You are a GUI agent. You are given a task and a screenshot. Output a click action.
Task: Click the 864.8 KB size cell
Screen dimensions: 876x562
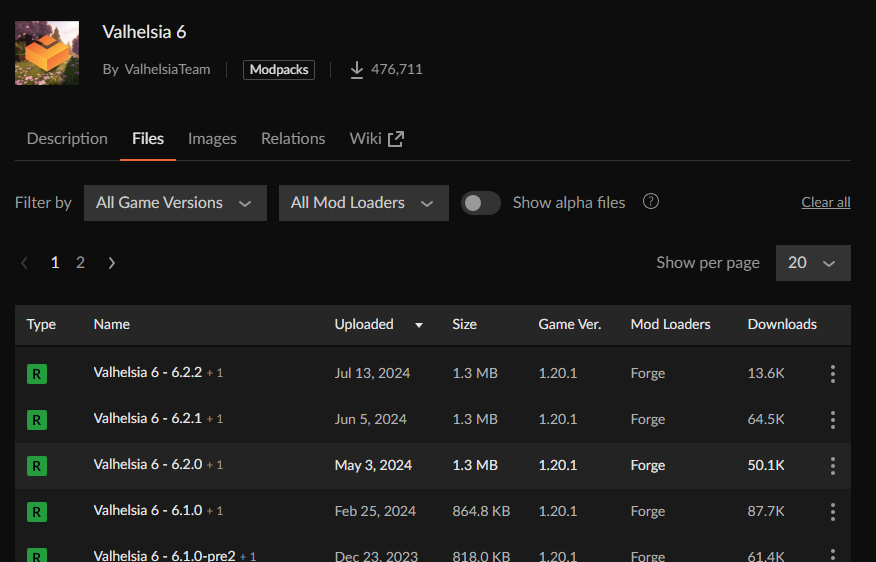point(481,511)
